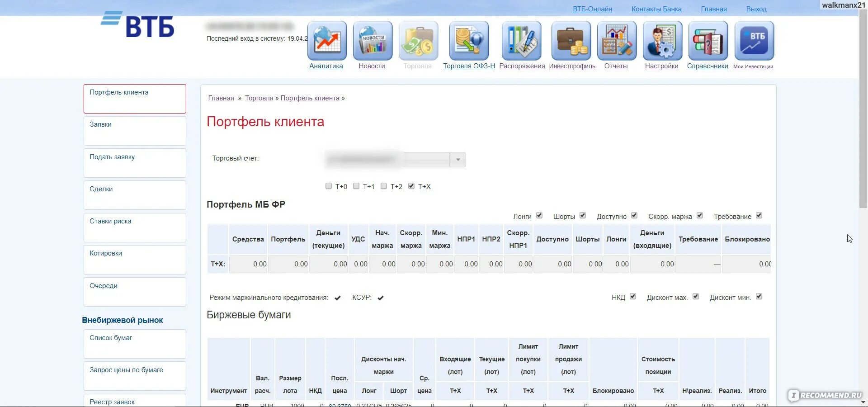Click the Справочники text link
This screenshot has width=868, height=407.
click(708, 66)
